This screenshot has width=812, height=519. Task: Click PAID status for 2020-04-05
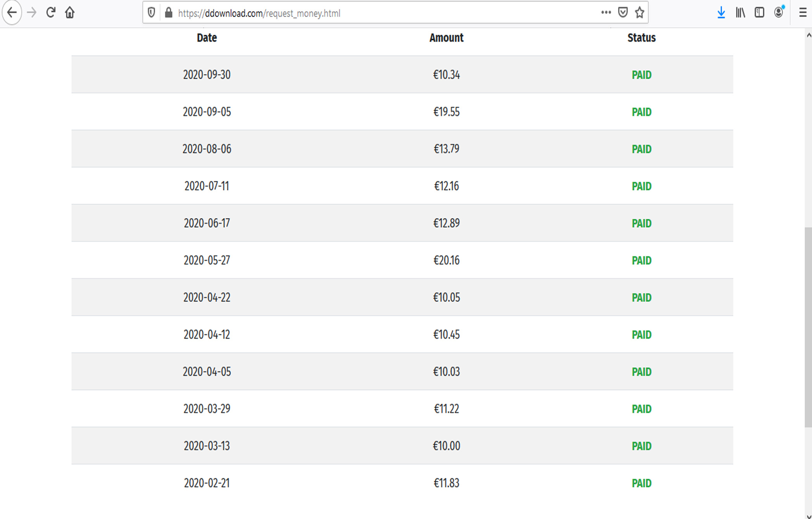(x=641, y=372)
